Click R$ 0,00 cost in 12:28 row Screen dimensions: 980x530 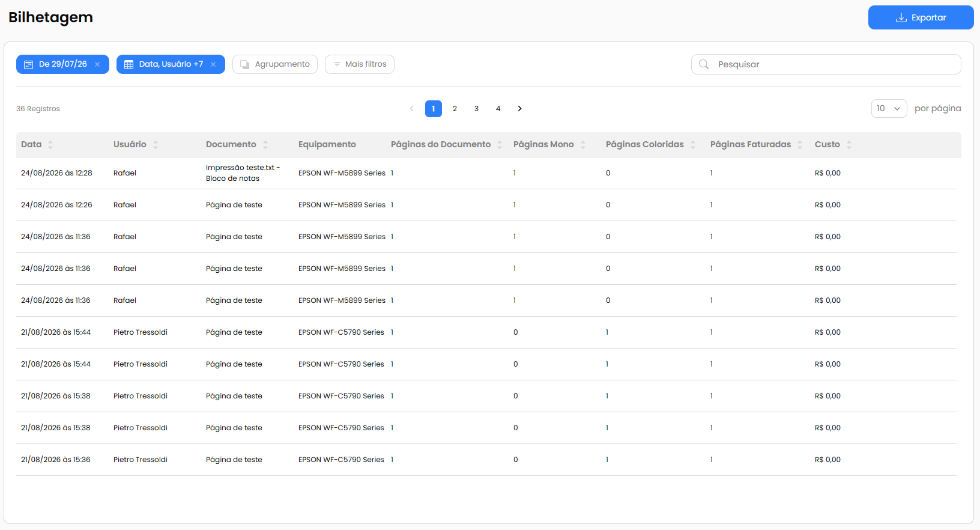tap(827, 173)
